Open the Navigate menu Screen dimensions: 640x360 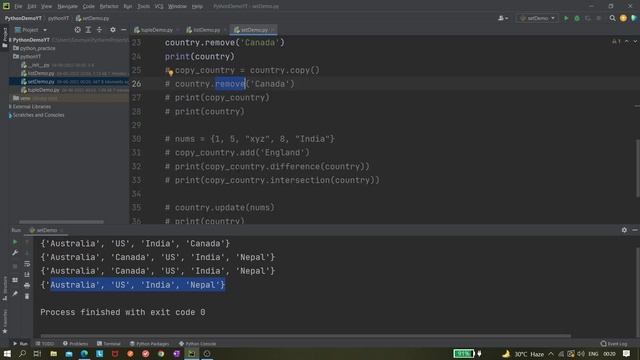click(x=67, y=7)
